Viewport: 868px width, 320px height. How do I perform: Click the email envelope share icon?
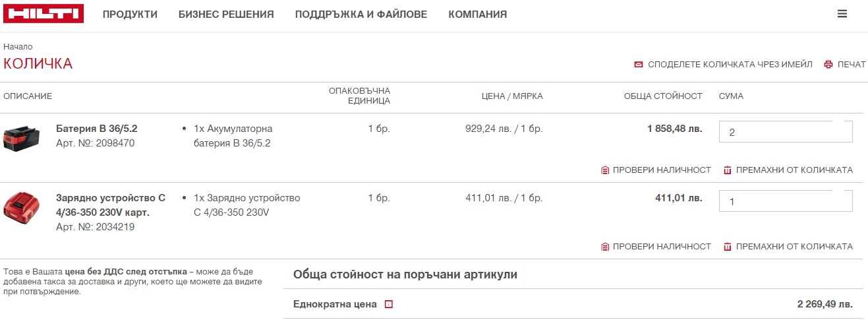(638, 65)
